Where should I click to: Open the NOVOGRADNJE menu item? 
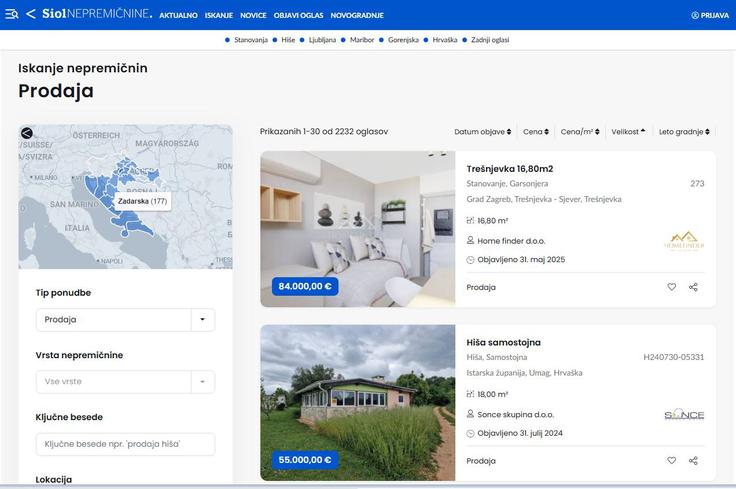(357, 15)
